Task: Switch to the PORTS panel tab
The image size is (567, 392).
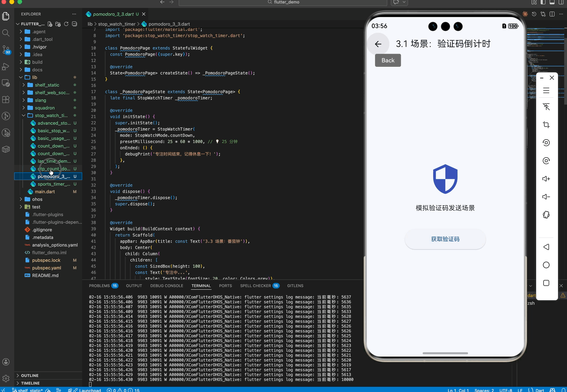Action: coord(225,286)
